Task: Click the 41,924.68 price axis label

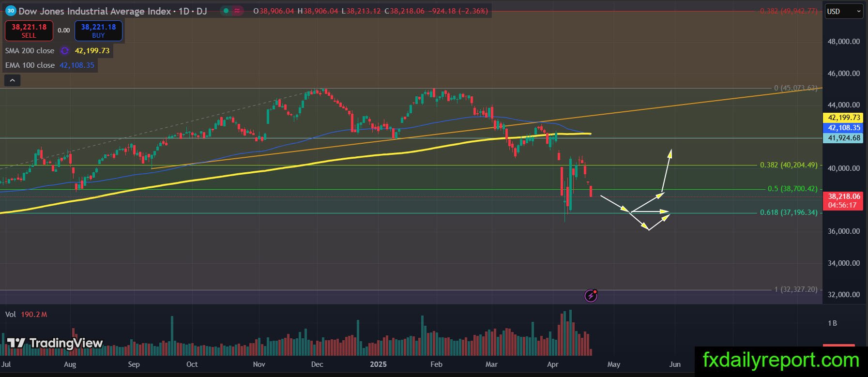Action: pyautogui.click(x=844, y=138)
